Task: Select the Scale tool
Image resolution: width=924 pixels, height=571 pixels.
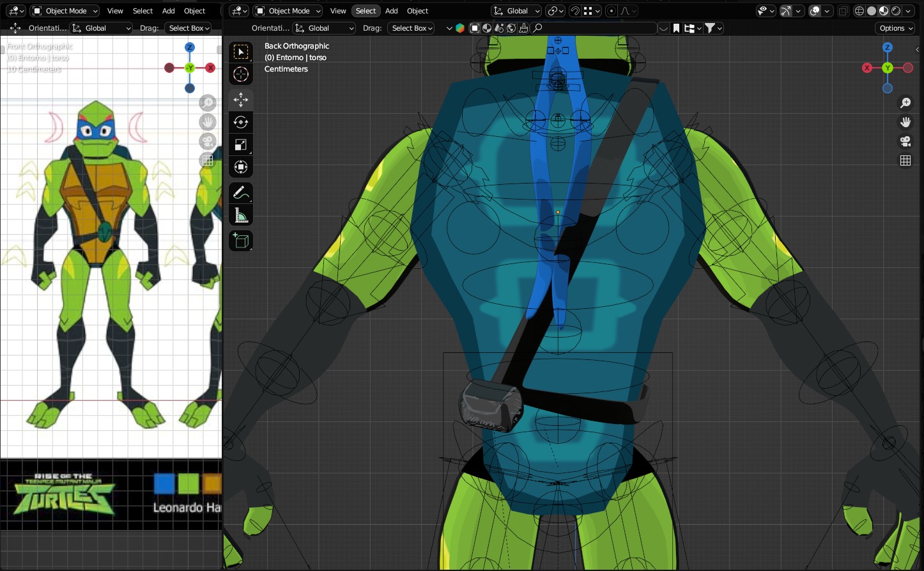Action: click(241, 145)
